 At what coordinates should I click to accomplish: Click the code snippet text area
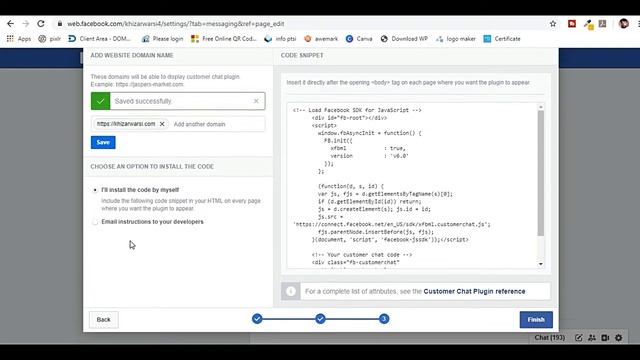click(x=412, y=186)
